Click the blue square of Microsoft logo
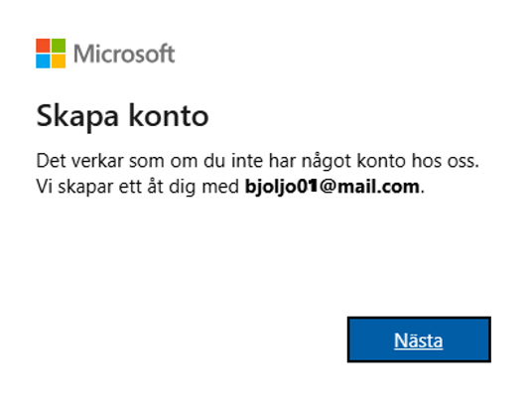The width and height of the screenshot is (532, 409). (x=43, y=62)
